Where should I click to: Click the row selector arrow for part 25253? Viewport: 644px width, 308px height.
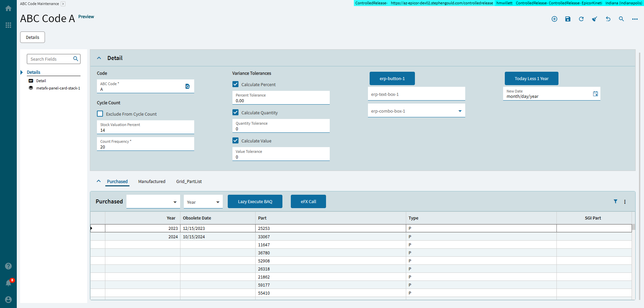pos(91,228)
